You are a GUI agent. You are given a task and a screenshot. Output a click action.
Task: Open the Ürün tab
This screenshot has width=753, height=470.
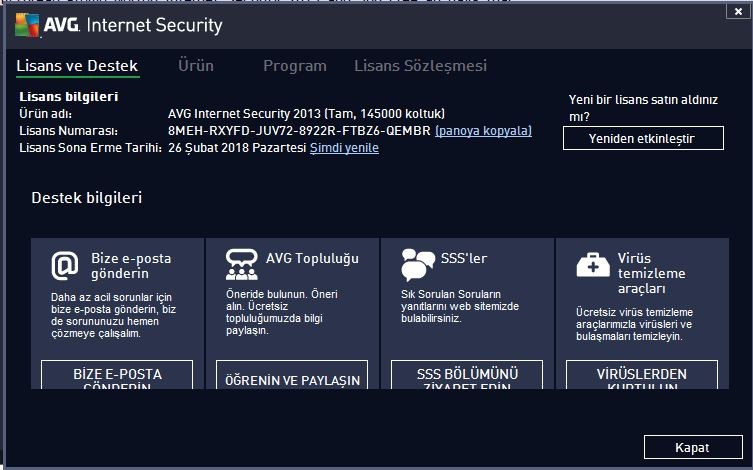[196, 65]
